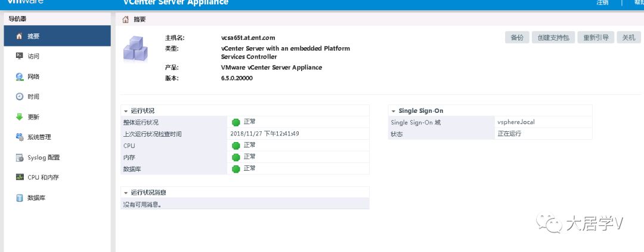This screenshot has height=252, width=644.
Task: Collapse the 运行状况消息 panel
Action: [126, 192]
